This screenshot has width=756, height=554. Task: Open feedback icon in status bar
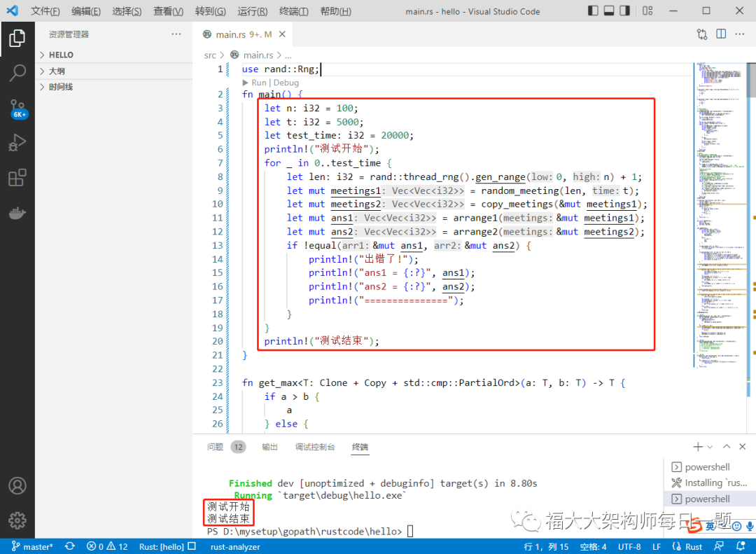(x=719, y=546)
